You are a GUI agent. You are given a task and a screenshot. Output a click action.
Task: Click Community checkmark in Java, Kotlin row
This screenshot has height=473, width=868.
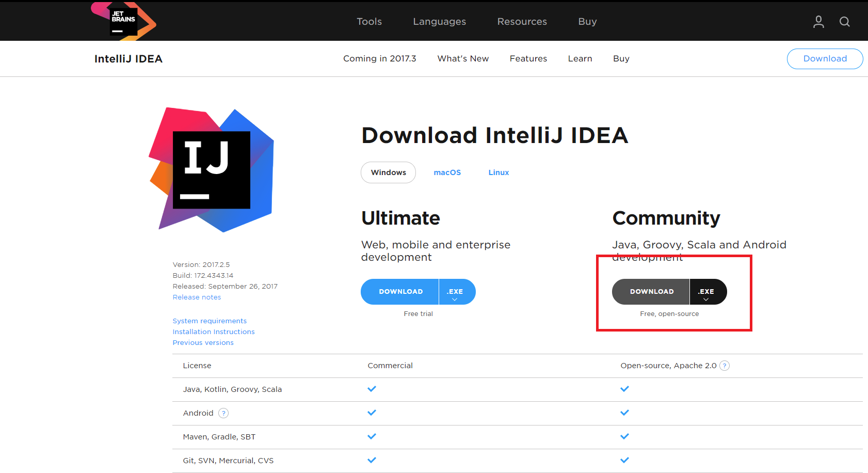coord(624,389)
